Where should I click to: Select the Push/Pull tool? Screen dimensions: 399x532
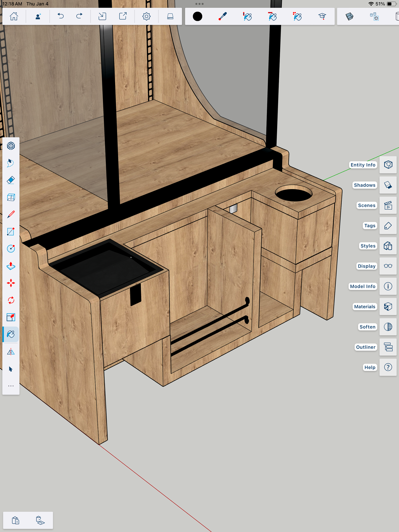[11, 266]
